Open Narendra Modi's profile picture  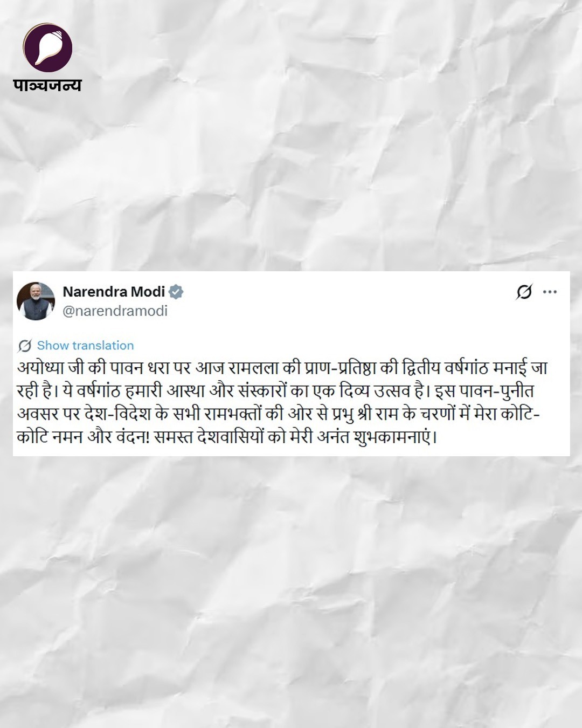point(36,301)
